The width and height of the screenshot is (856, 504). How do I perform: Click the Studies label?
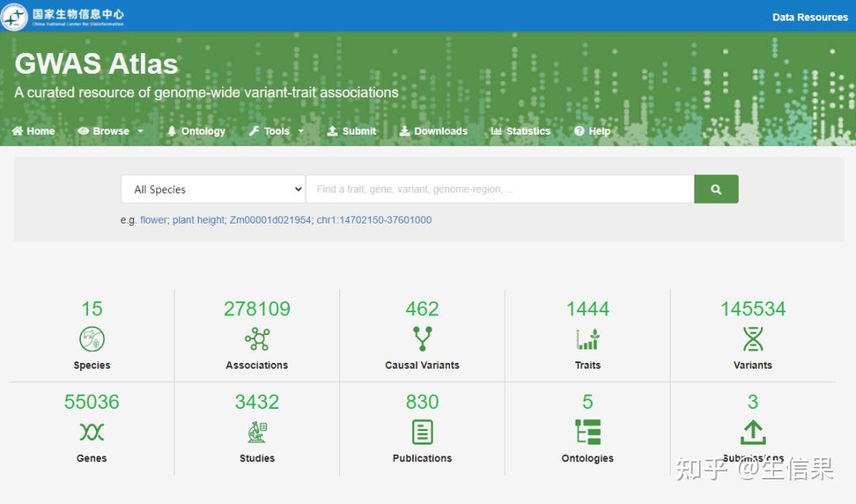[257, 458]
